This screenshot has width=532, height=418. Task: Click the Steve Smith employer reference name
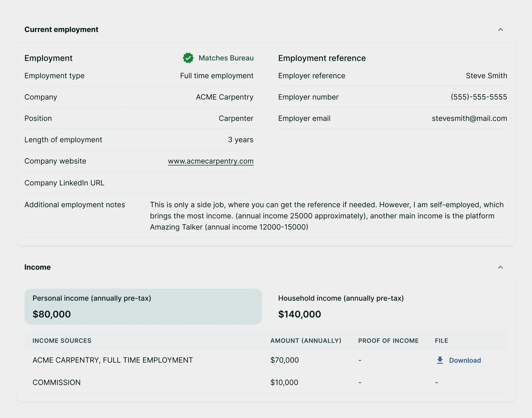(486, 76)
